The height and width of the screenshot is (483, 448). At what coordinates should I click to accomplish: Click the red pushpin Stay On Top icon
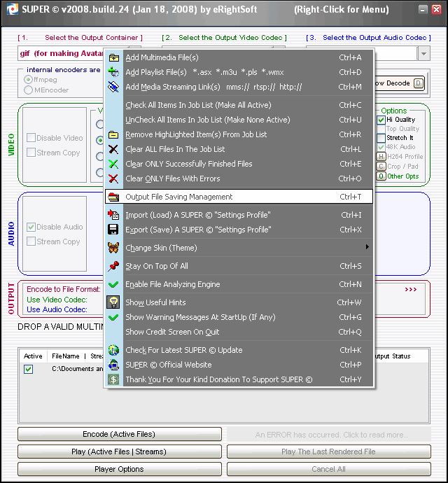point(113,266)
